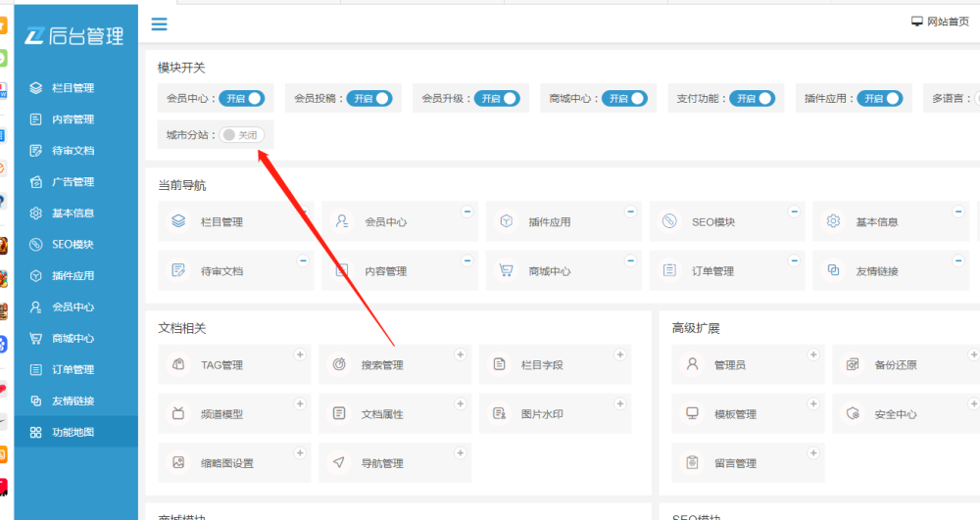980x520 pixels.
Task: Open TAG管理 icon in 文档相关
Action: click(x=178, y=365)
